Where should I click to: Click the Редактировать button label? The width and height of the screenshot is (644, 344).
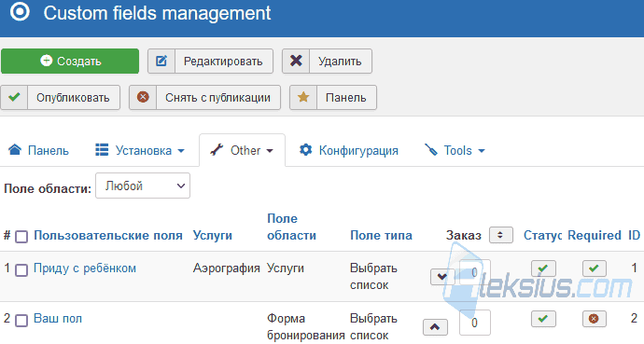[223, 62]
